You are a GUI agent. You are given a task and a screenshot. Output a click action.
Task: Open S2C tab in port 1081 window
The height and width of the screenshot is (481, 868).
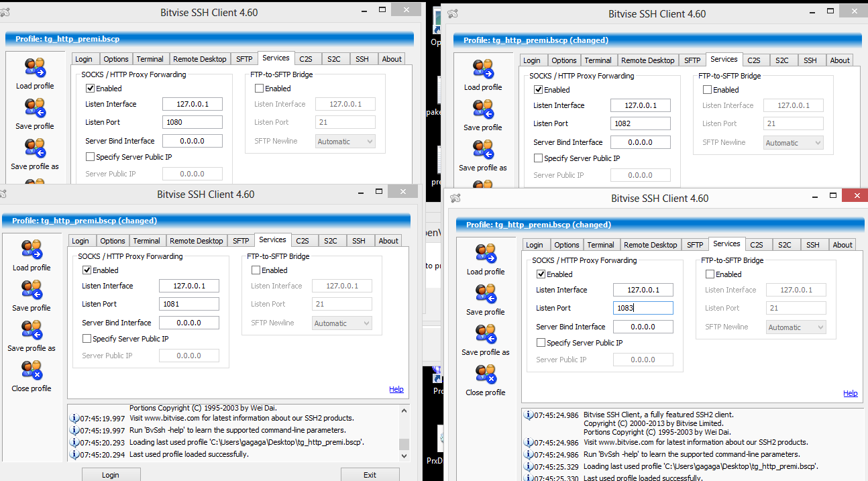331,241
